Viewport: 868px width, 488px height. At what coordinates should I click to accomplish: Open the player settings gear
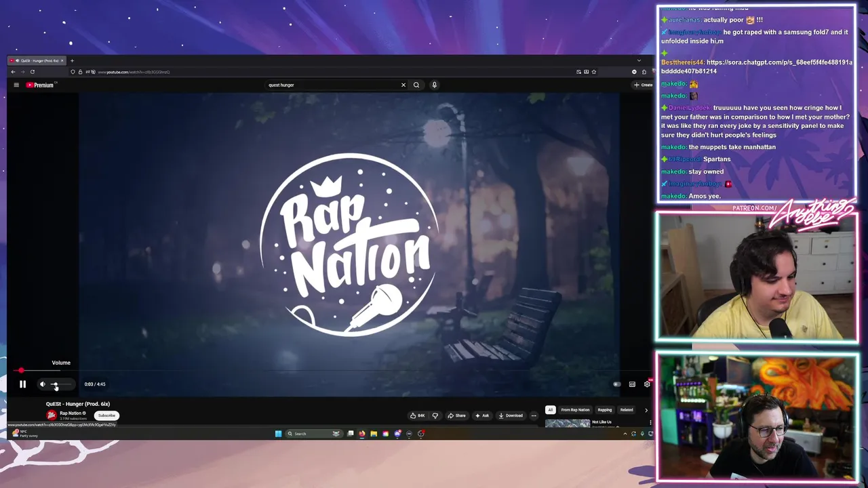(x=647, y=384)
